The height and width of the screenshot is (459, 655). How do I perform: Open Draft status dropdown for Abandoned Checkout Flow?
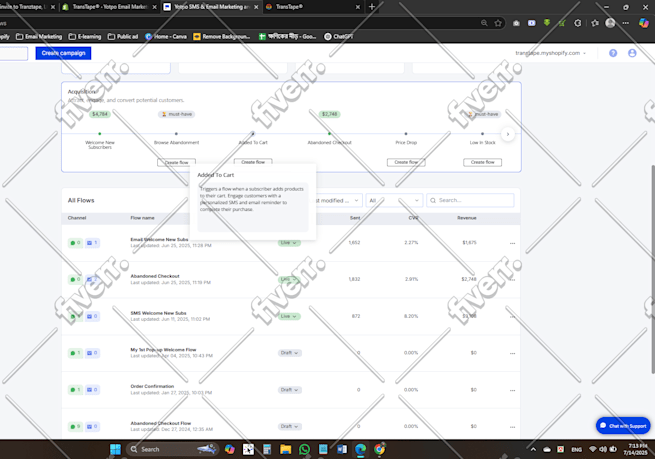coord(289,426)
